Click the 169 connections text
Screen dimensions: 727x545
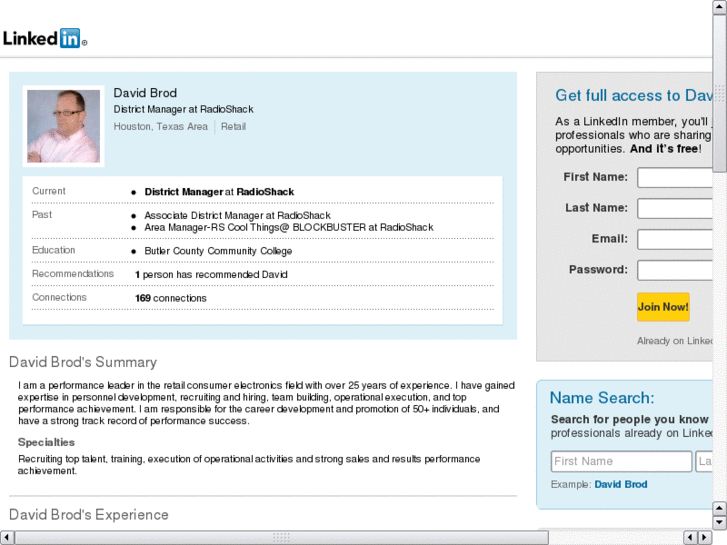(x=171, y=298)
